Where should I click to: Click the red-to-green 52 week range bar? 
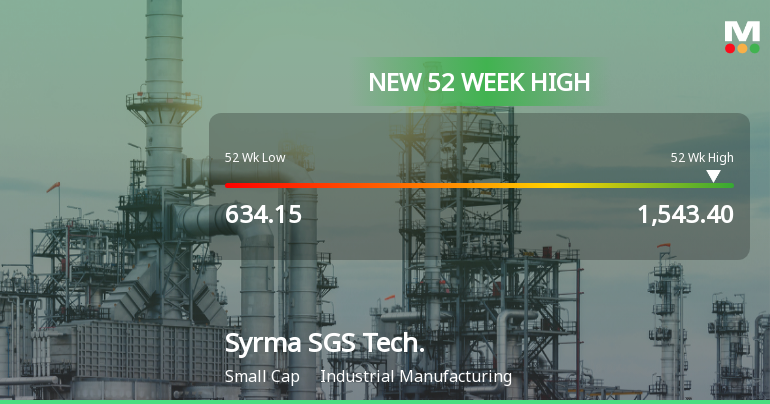click(x=479, y=186)
